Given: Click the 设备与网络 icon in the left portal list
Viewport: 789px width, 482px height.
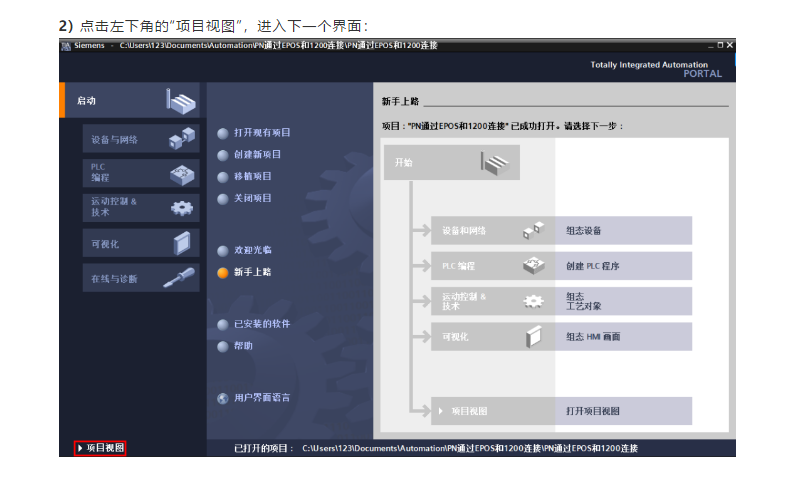Looking at the screenshot, I should [x=182, y=139].
